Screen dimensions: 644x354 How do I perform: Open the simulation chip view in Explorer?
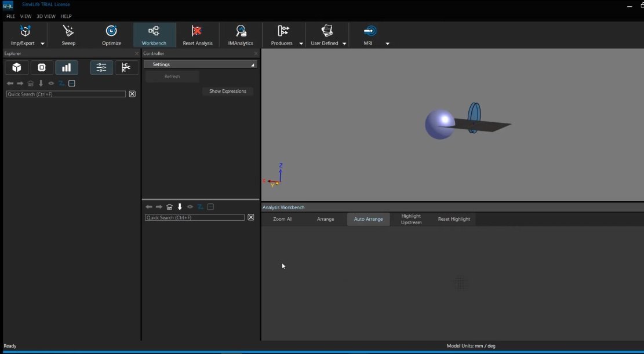pos(42,68)
